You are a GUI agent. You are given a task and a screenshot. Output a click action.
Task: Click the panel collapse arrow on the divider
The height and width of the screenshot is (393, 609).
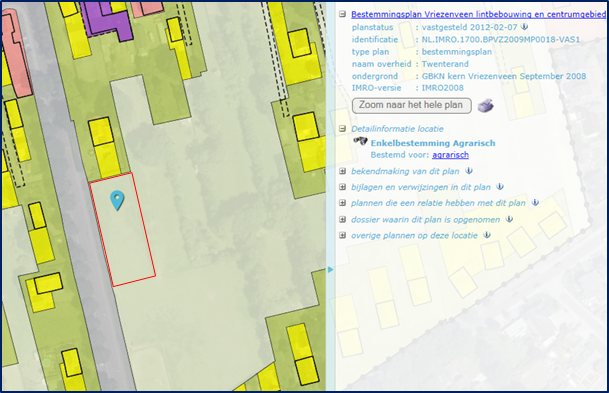click(x=330, y=270)
